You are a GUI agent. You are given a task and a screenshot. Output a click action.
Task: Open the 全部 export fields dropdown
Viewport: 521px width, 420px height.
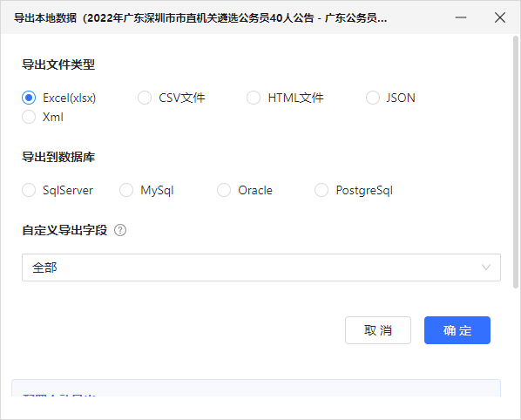click(x=261, y=268)
